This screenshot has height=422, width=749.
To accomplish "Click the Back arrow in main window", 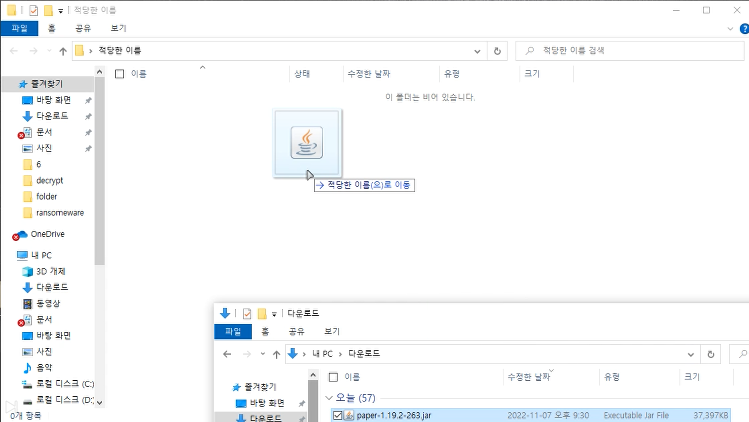I will (x=14, y=51).
